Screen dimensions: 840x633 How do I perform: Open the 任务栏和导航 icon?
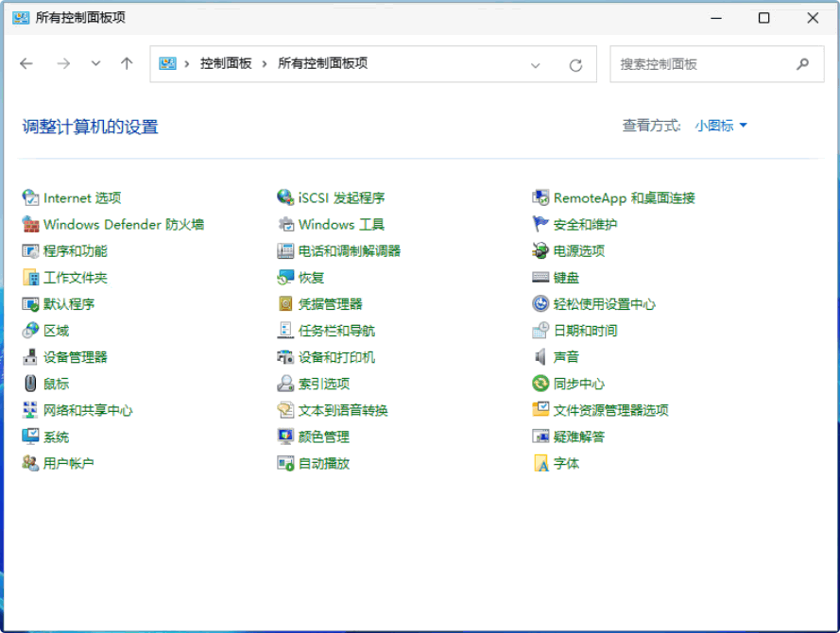[285, 331]
